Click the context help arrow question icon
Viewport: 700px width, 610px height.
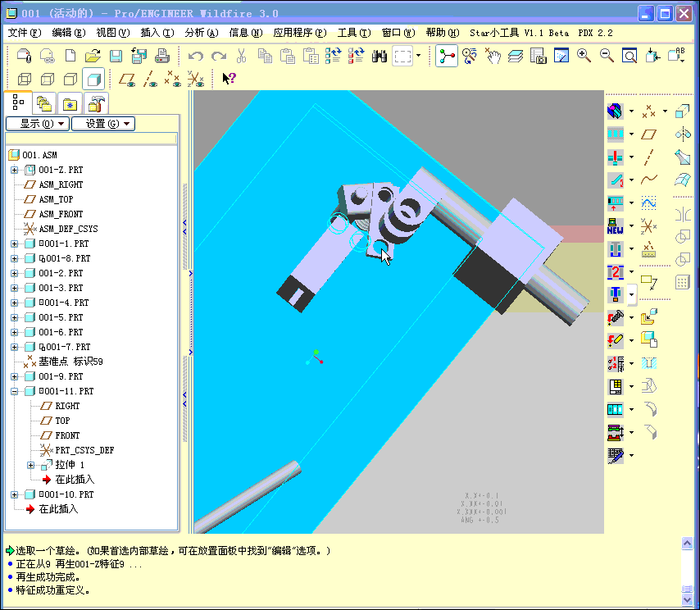[229, 79]
